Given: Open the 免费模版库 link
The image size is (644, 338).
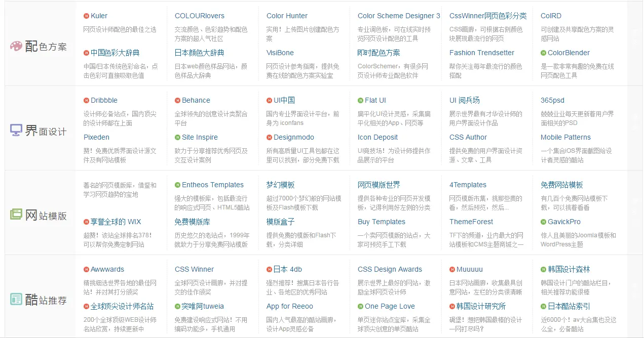Looking at the screenshot, I should pyautogui.click(x=193, y=222).
